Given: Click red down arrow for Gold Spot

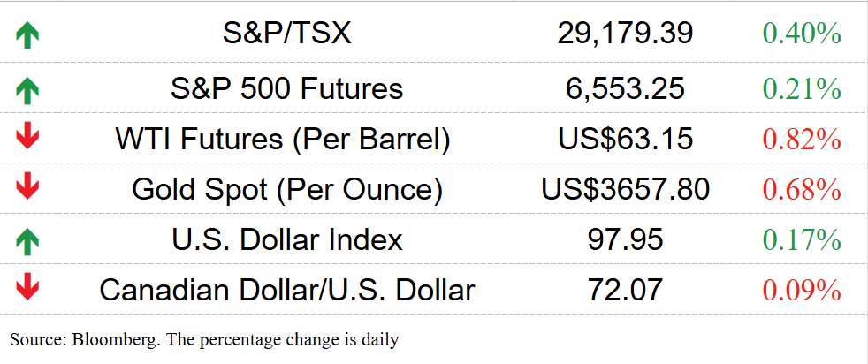Looking at the screenshot, I should click(x=27, y=188).
